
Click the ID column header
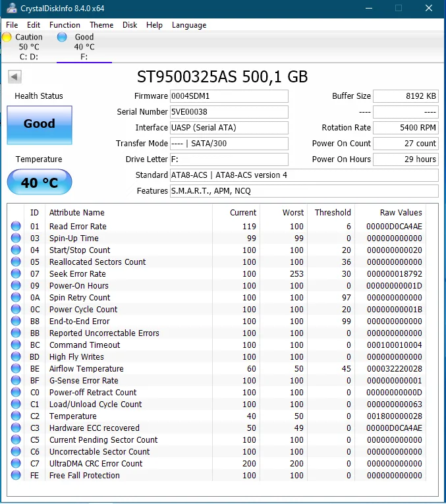[x=34, y=212]
